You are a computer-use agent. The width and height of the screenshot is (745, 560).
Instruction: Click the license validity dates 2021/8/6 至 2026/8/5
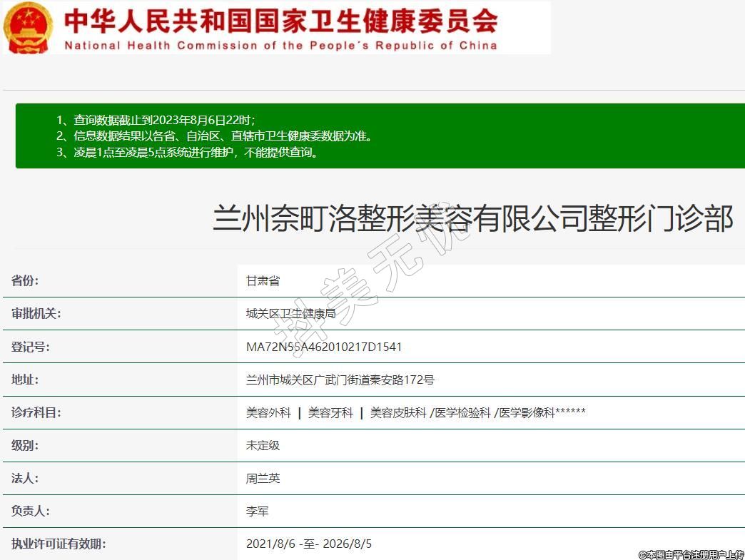point(309,544)
